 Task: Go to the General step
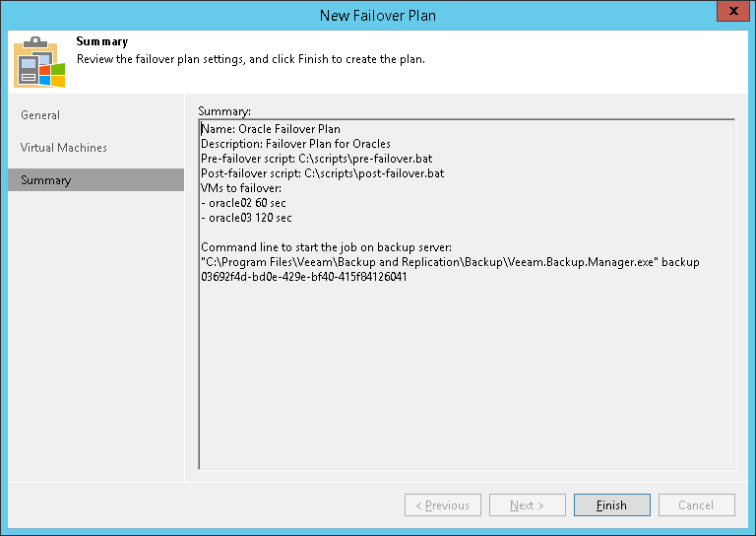pyautogui.click(x=40, y=115)
